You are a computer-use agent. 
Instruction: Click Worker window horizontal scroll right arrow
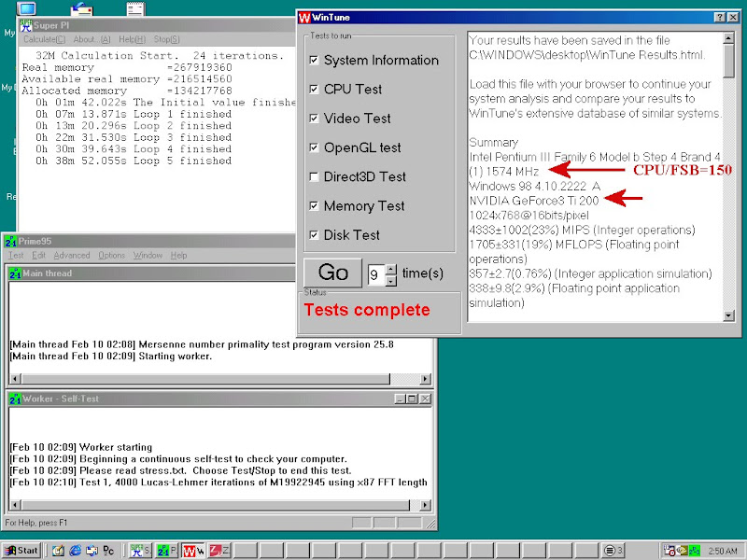click(x=425, y=505)
